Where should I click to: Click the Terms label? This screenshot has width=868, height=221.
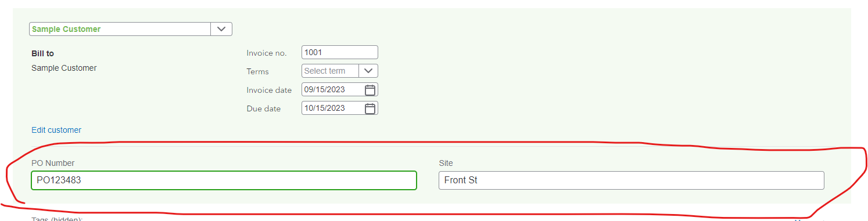[x=258, y=71]
